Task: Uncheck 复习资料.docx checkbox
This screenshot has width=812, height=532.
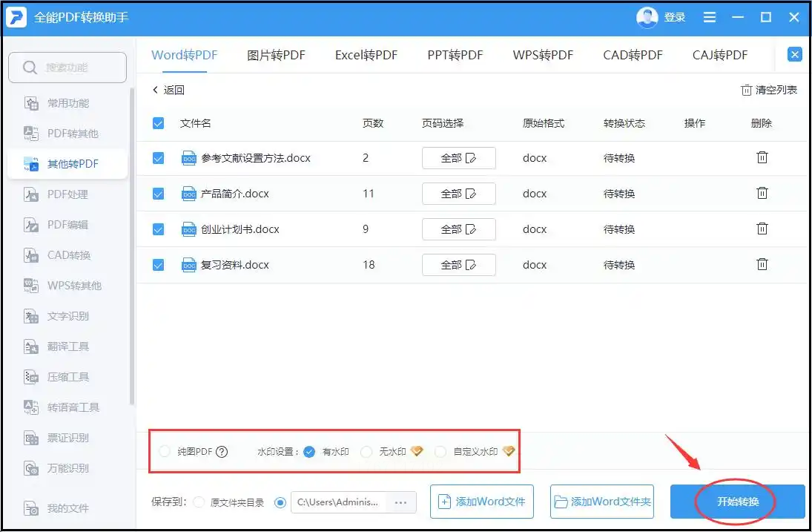Action: 159,265
